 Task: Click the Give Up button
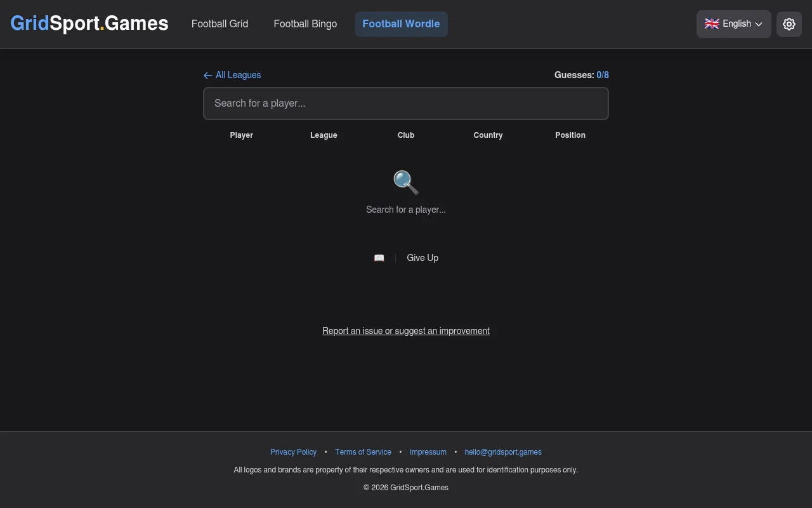point(422,258)
